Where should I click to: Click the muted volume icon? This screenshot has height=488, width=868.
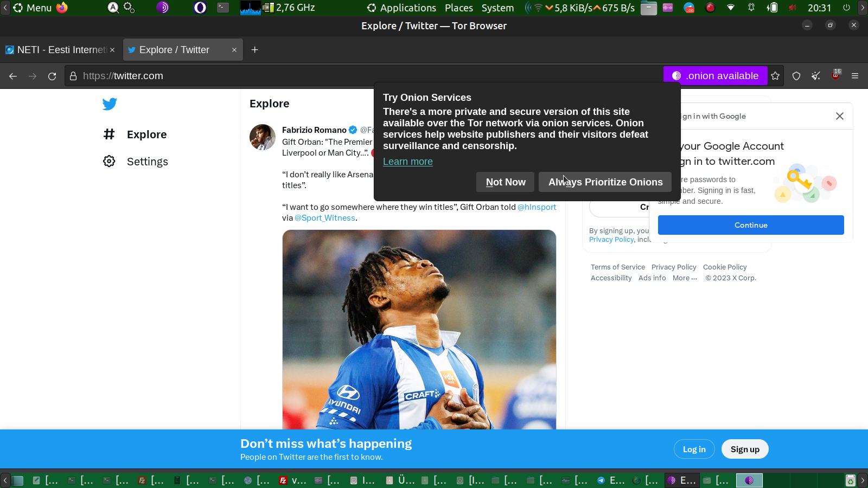tap(793, 8)
